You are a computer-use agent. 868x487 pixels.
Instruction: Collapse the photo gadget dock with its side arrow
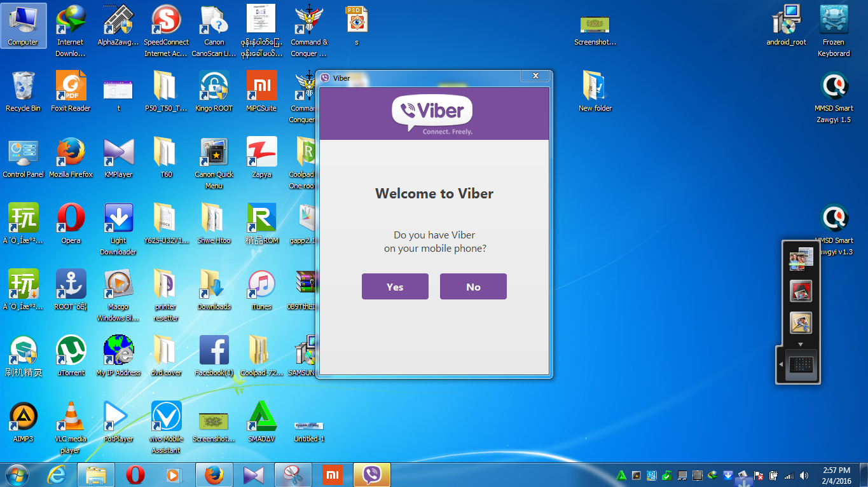[x=782, y=365]
